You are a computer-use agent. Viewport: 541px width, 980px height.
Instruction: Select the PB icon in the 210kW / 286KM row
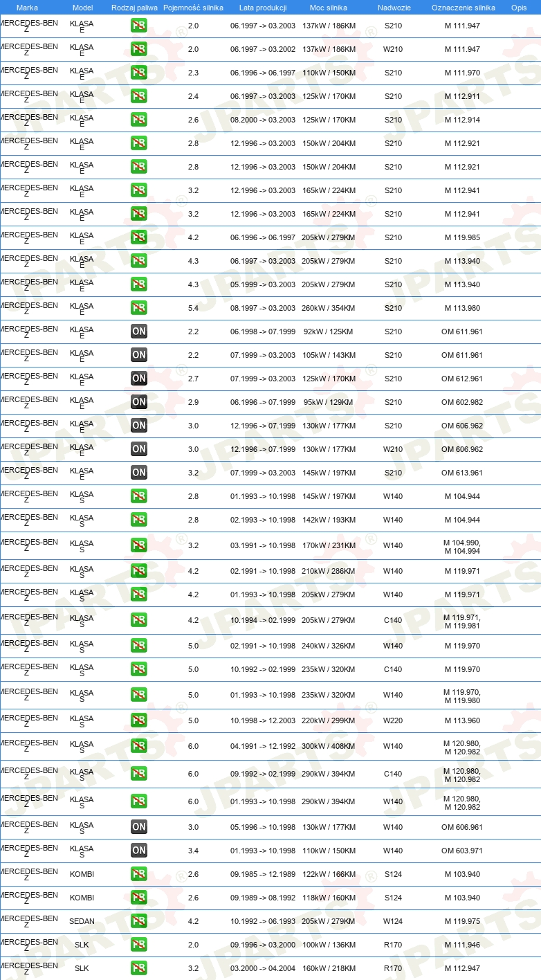pos(139,571)
